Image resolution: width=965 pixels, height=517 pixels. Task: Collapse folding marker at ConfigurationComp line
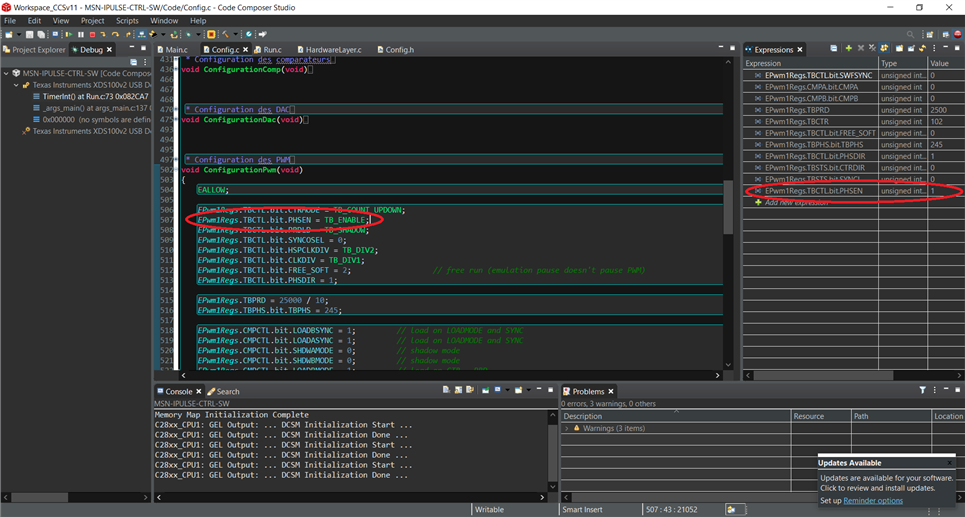click(x=178, y=69)
